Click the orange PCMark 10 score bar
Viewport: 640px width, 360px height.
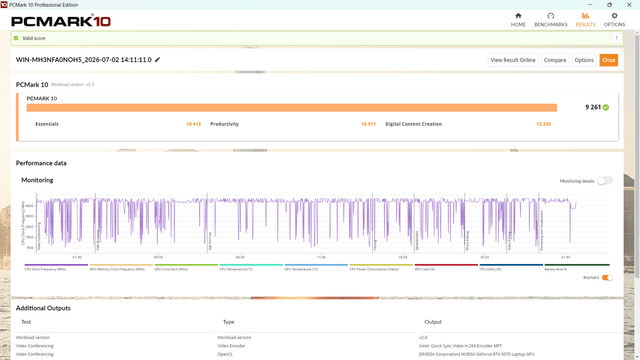(x=291, y=107)
